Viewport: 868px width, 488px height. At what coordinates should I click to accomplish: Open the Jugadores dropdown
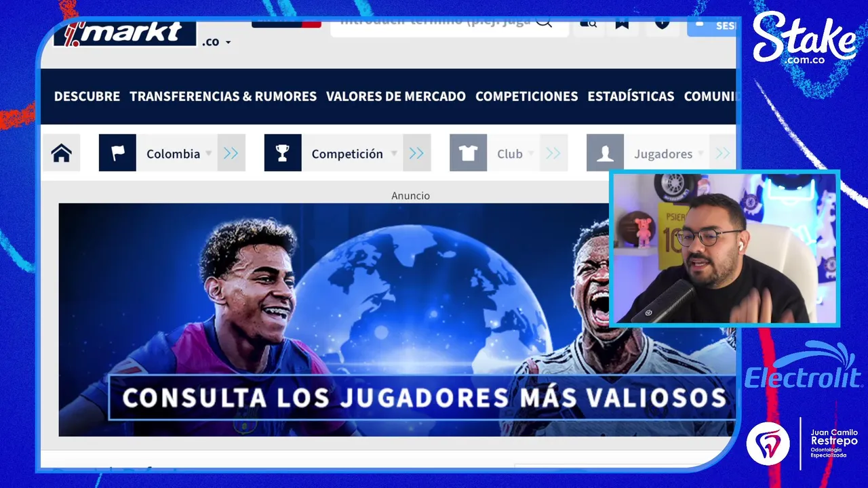coord(667,153)
